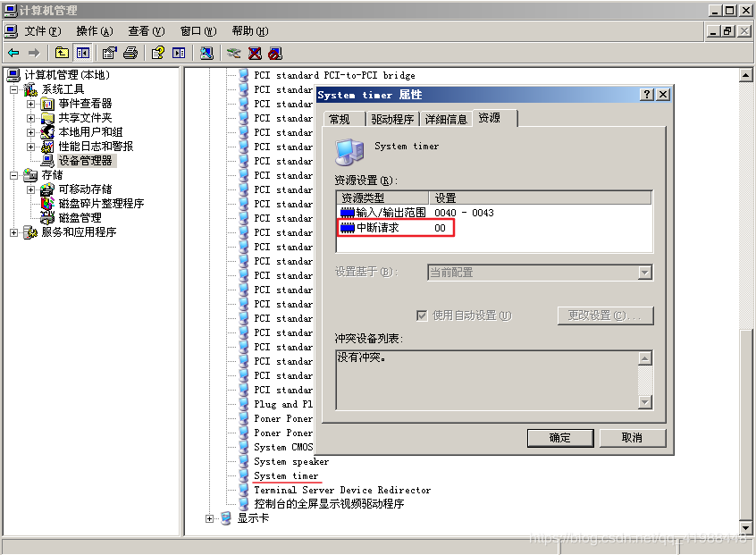Click the Print icon in the toolbar
This screenshot has height=555, width=756.
(x=130, y=53)
